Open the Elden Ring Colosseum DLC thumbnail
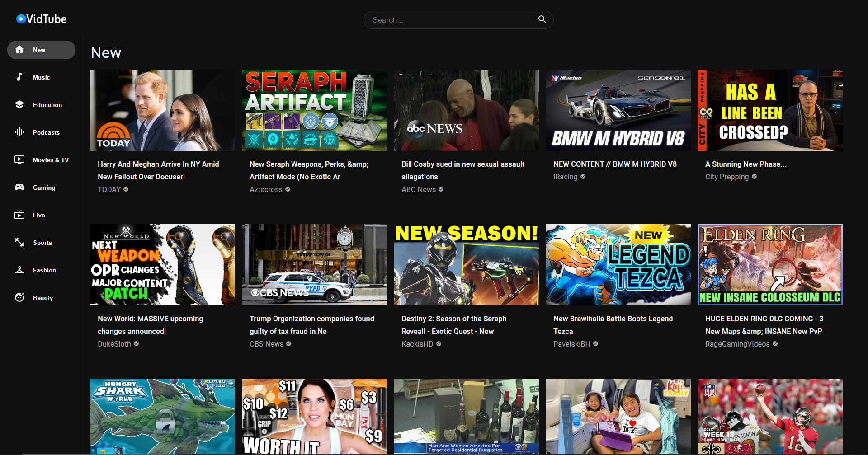 pyautogui.click(x=770, y=265)
